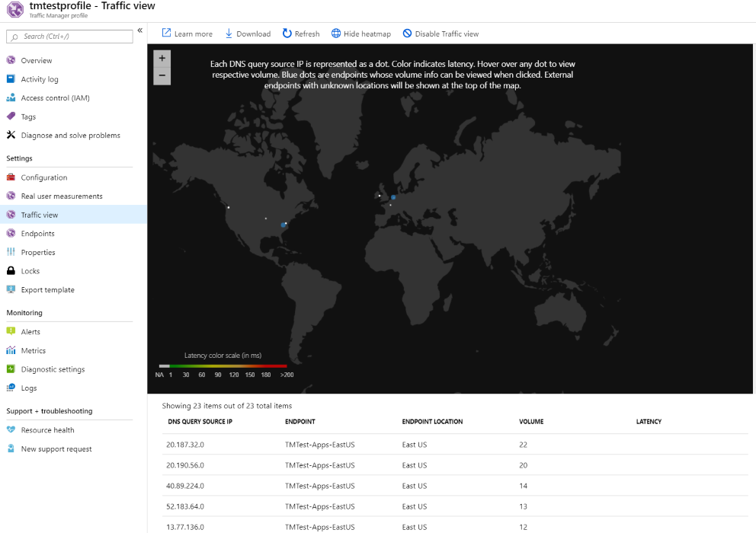Open the Locks settings page
Image resolution: width=756 pixels, height=533 pixels.
click(30, 271)
